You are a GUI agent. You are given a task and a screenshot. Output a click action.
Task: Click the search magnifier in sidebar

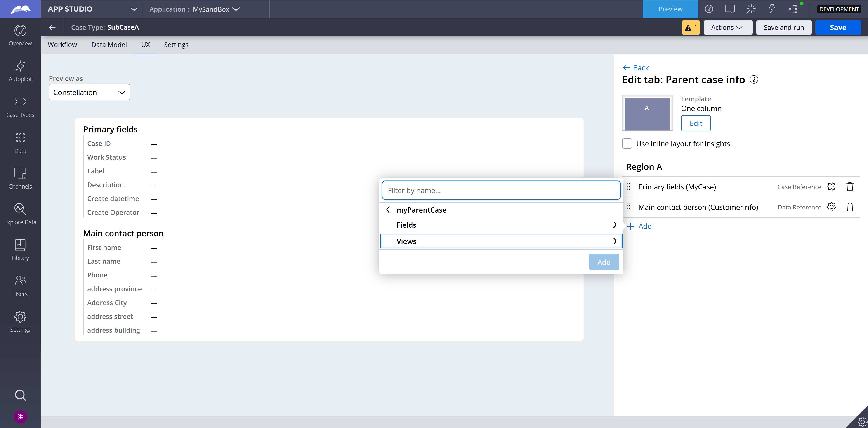(20, 395)
